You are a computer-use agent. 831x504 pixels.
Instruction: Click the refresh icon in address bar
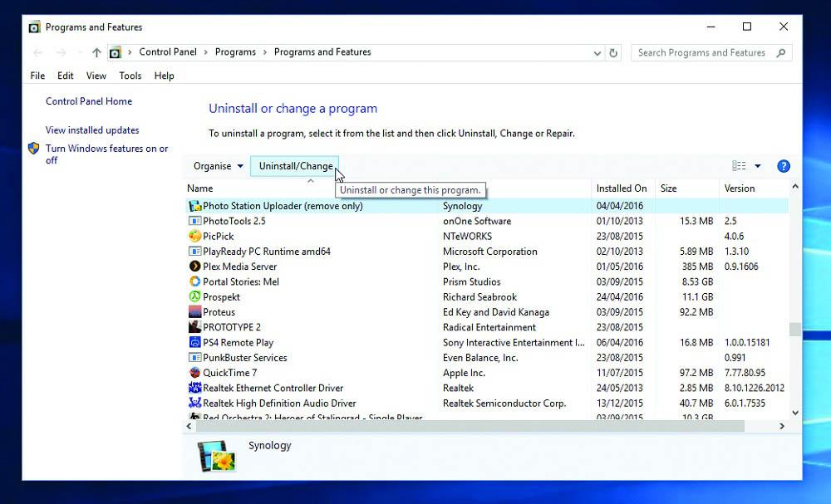pyautogui.click(x=614, y=52)
